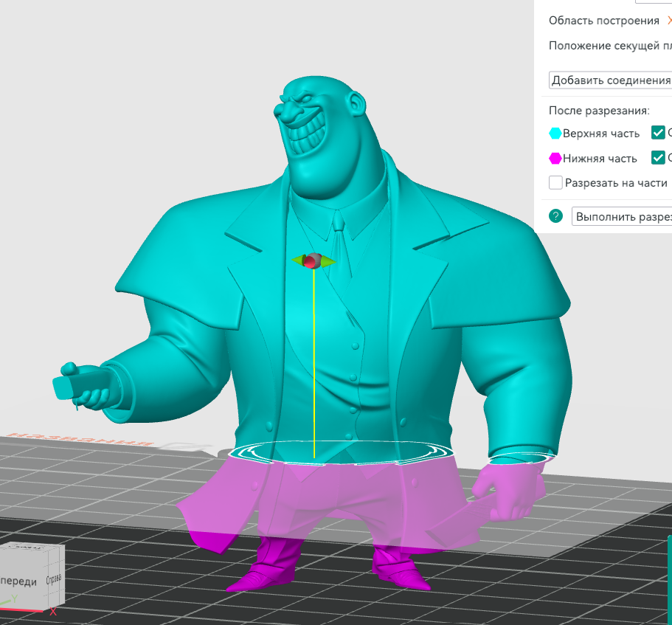Click the magenta "Нижняя часть" hexagon swatch
The height and width of the screenshot is (625, 672).
[x=555, y=158]
